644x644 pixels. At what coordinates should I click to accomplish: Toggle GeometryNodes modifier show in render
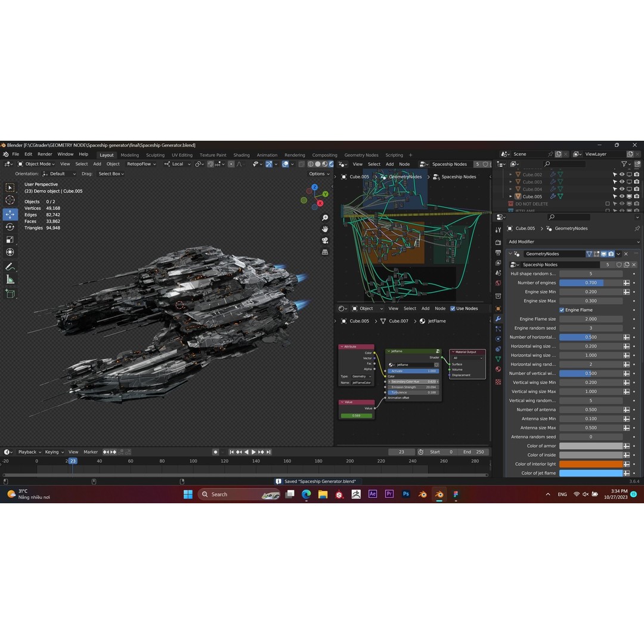(x=611, y=254)
